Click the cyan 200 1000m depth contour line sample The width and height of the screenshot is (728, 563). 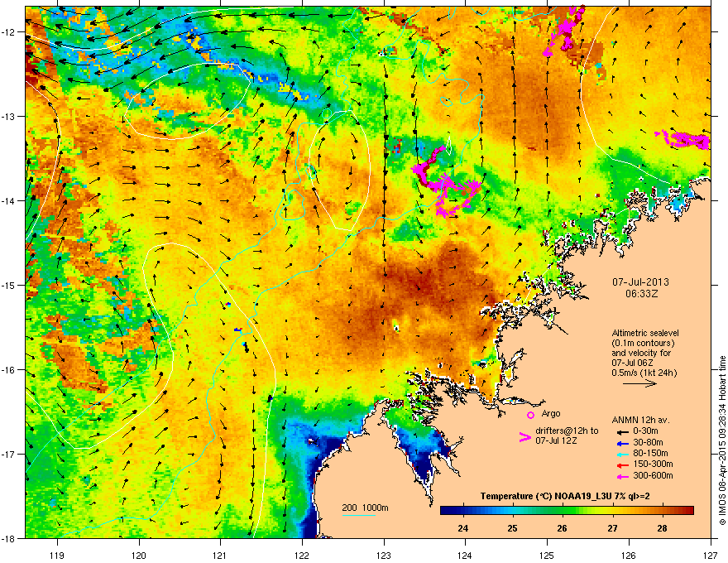358,515
